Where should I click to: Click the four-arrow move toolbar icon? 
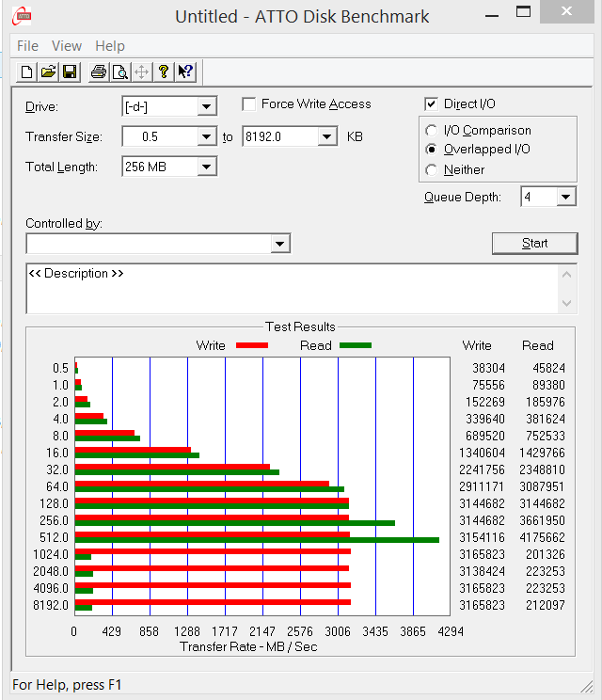(x=142, y=72)
